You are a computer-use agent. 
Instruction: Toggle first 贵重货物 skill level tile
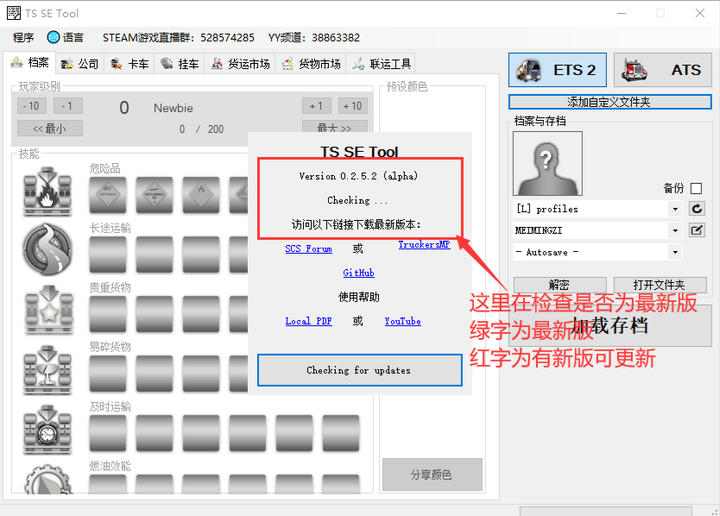pyautogui.click(x=108, y=314)
